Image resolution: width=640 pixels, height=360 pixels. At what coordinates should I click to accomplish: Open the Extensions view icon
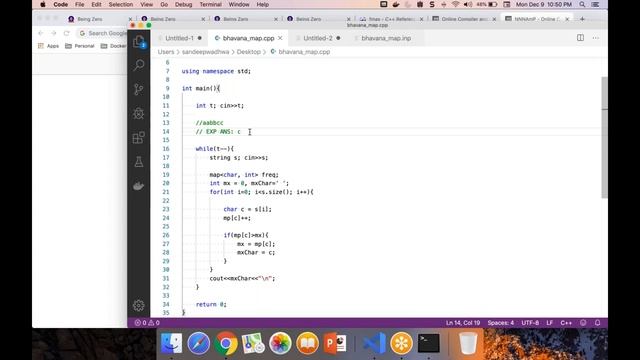139,138
